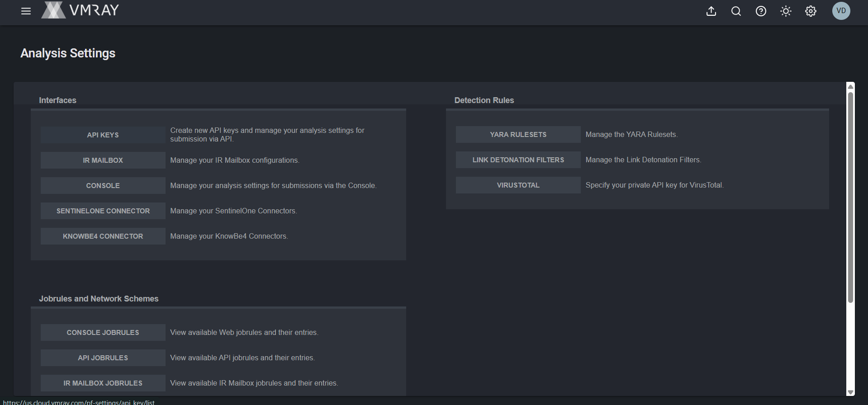Click 'View available IR Mailbox jobrules' description
This screenshot has width=868, height=405.
pos(254,383)
